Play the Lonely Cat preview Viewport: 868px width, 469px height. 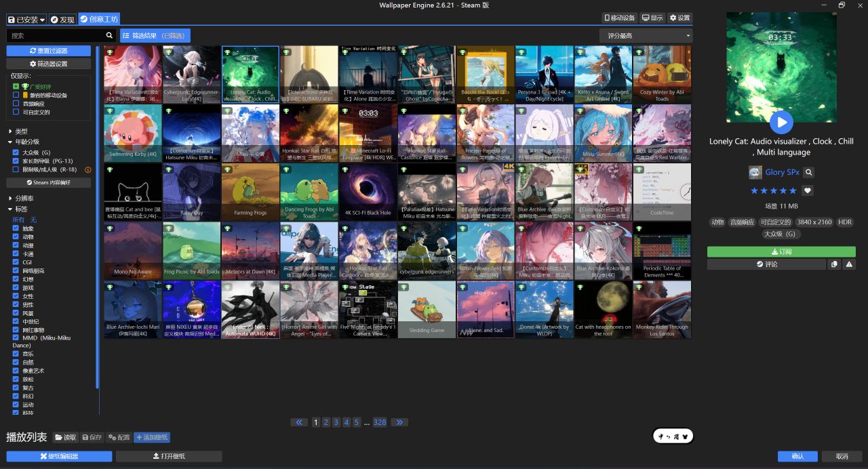[x=781, y=122]
